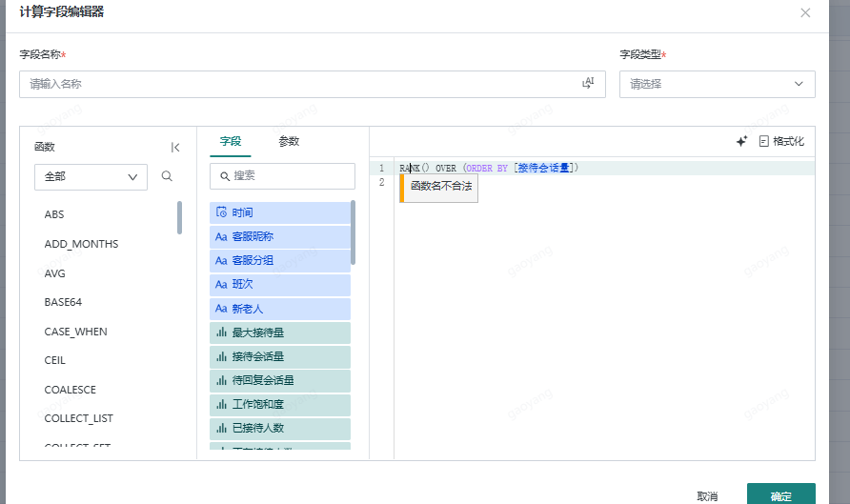The image size is (850, 504).
Task: Click the function list scrollbar
Action: (179, 217)
